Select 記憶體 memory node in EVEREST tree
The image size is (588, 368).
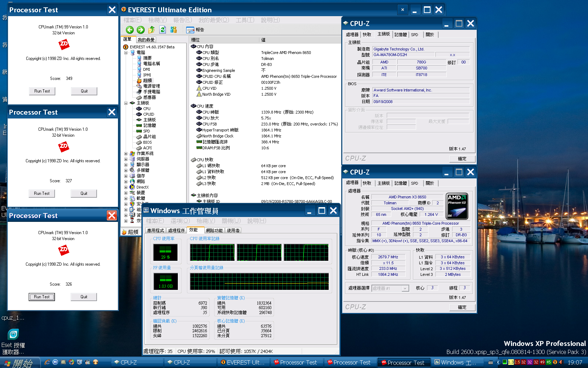point(146,125)
